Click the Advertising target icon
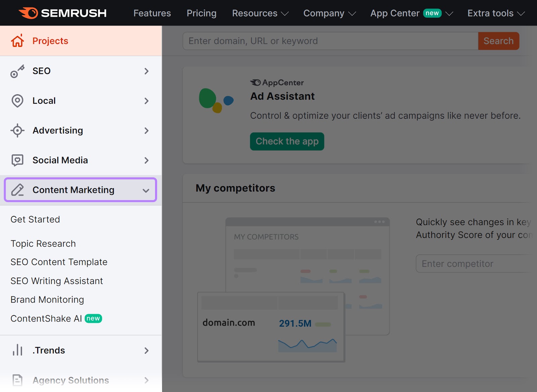The image size is (537, 392). (x=17, y=130)
